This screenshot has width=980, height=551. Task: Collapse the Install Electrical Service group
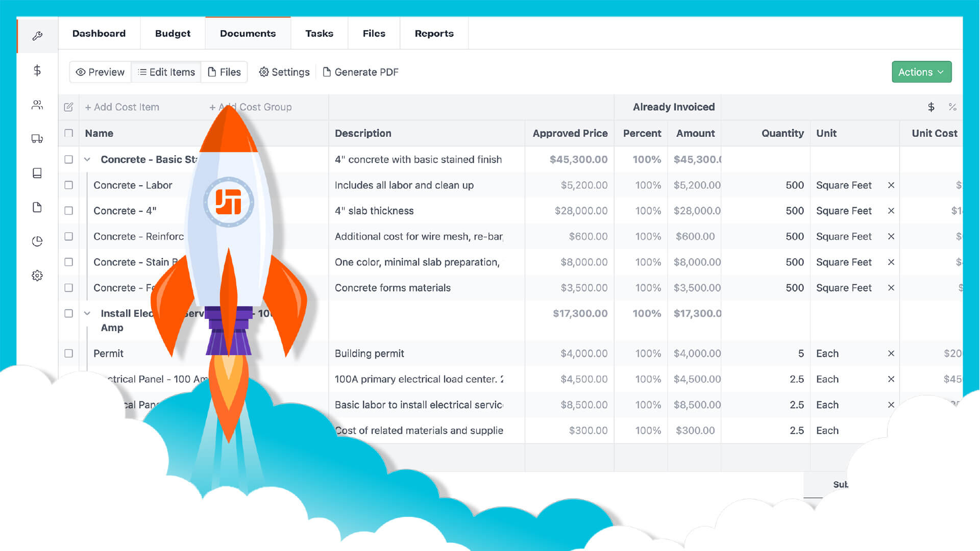(87, 314)
